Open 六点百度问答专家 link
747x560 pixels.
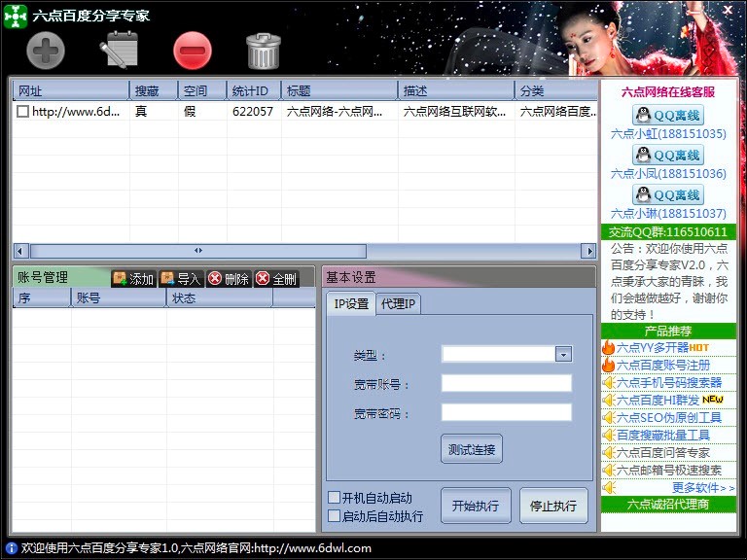(663, 452)
